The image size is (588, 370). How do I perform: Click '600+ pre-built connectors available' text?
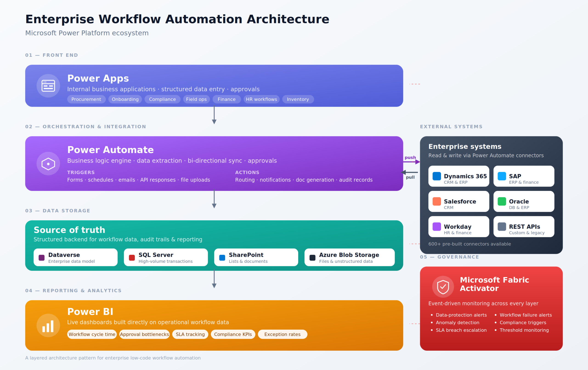pos(469,244)
